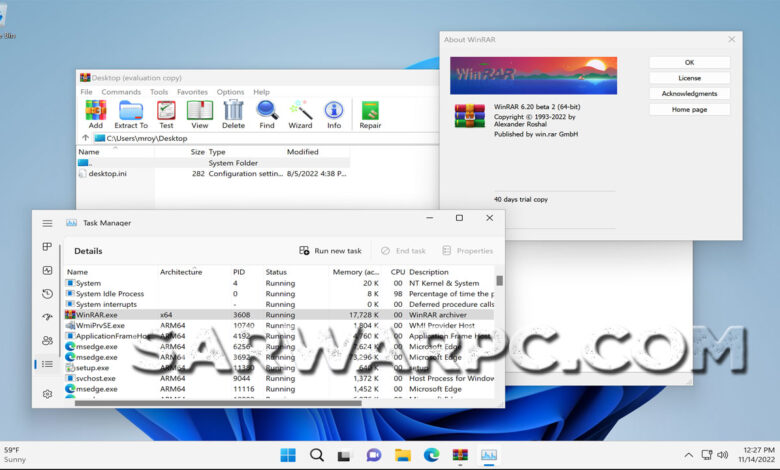Click Run new task button
The width and height of the screenshot is (780, 470).
(x=330, y=251)
